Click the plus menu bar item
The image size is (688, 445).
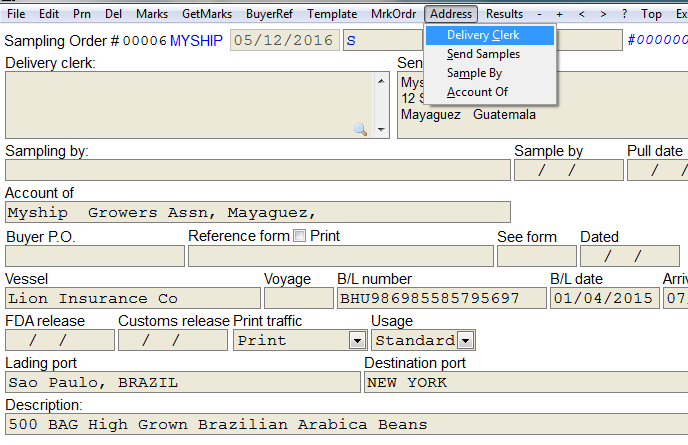[559, 14]
